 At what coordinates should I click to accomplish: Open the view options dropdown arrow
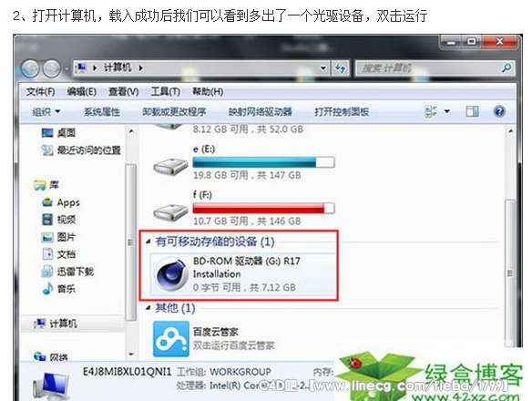(447, 111)
